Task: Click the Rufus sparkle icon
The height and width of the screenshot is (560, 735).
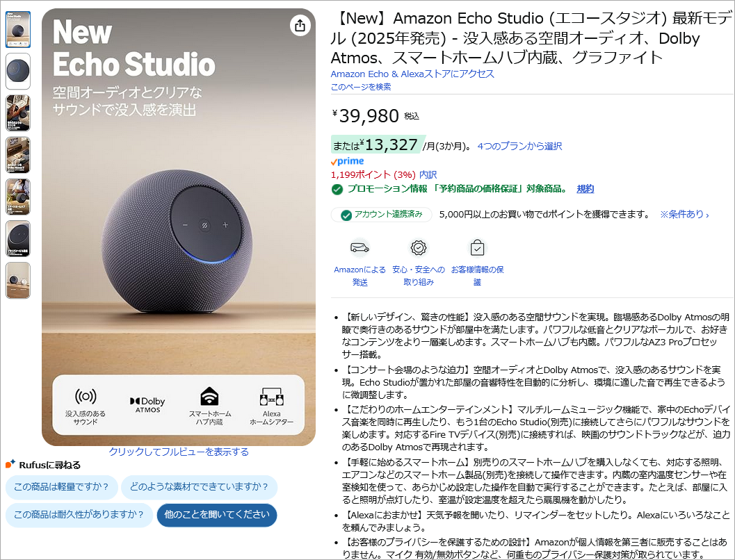Action: pyautogui.click(x=10, y=464)
